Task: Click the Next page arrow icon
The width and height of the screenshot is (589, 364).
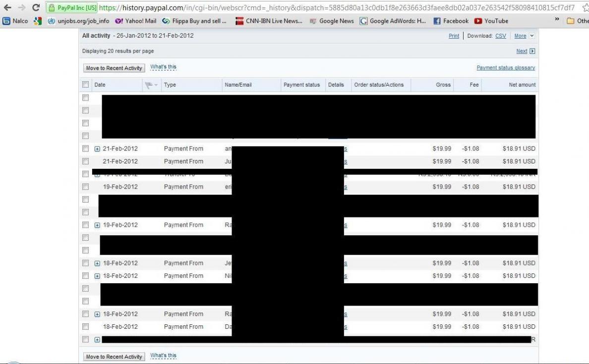Action: (x=532, y=51)
